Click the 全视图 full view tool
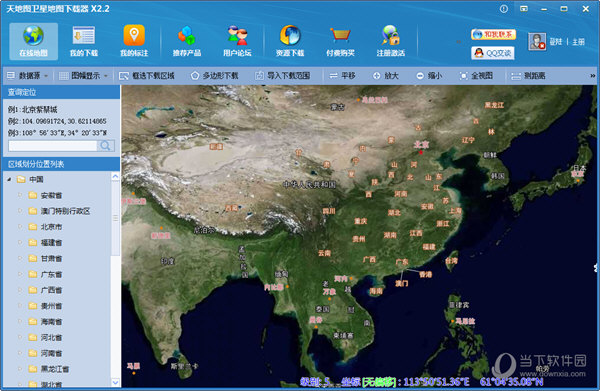The image size is (600, 391). [476, 76]
